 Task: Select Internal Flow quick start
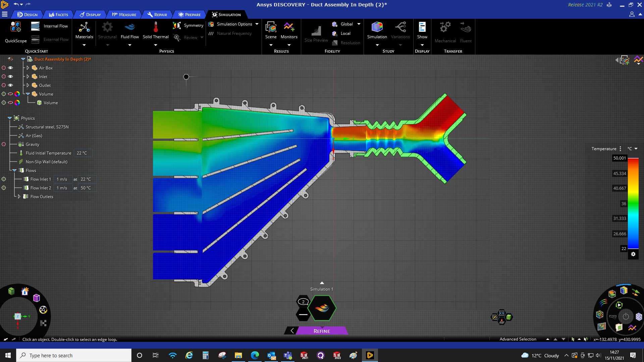tap(49, 26)
